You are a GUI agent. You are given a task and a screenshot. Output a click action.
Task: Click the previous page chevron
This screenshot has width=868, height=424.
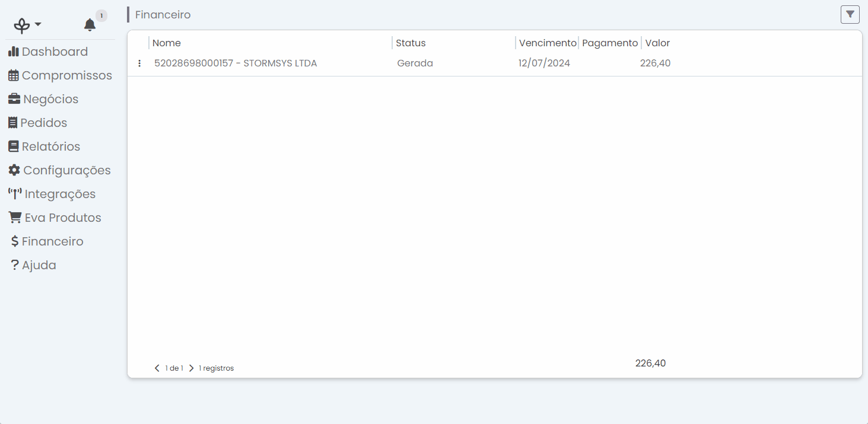pyautogui.click(x=157, y=368)
